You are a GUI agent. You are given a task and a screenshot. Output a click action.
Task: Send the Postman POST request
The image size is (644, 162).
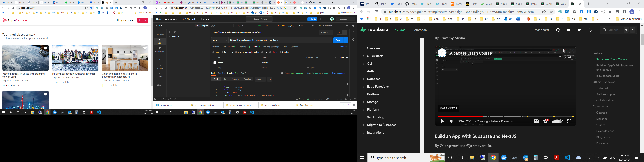(338, 40)
